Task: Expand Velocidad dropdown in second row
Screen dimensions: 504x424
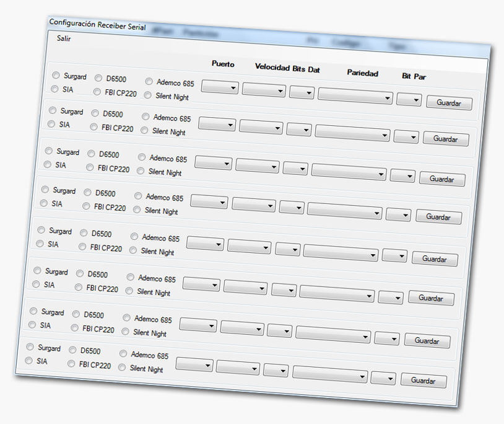Action: tap(261, 127)
